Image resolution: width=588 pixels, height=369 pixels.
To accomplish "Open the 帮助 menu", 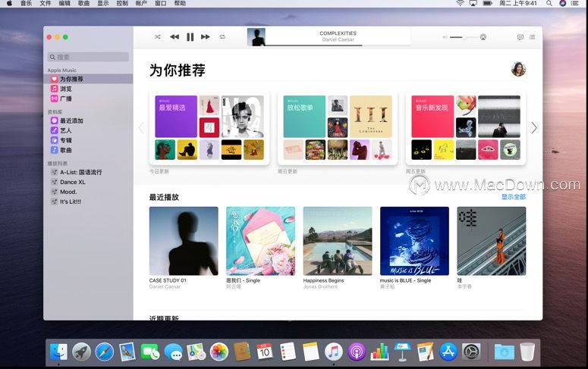I will click(180, 3).
